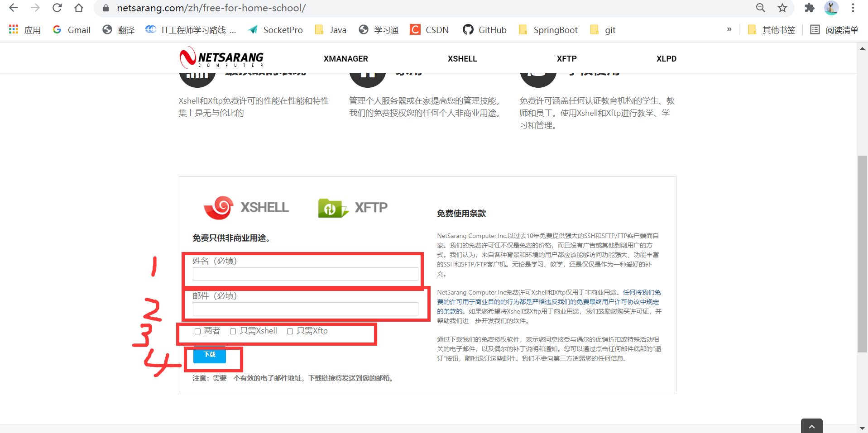Open the XSHELL menu item
Screen dimensions: 868x433
pos(462,59)
